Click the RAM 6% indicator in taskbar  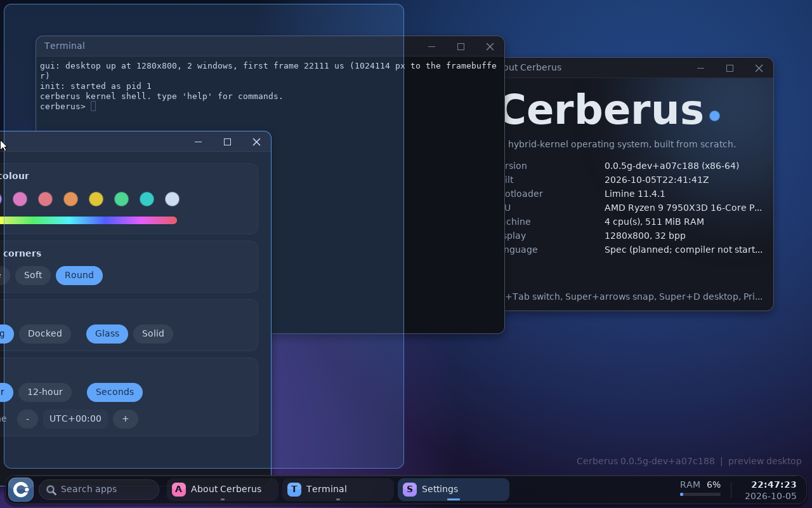pyautogui.click(x=700, y=488)
